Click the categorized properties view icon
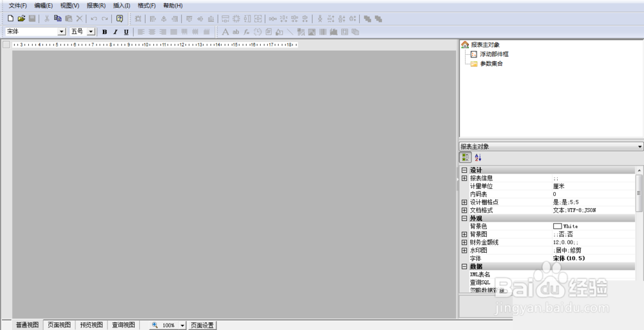The width and height of the screenshot is (644, 330). point(466,157)
